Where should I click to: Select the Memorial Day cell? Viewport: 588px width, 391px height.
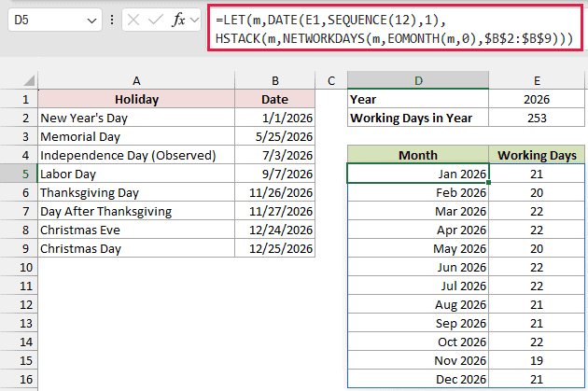coord(136,136)
